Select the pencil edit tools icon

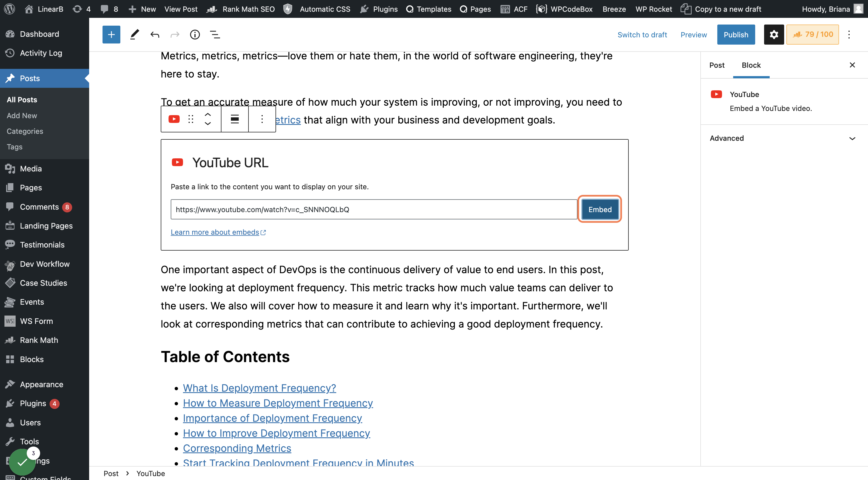click(135, 34)
